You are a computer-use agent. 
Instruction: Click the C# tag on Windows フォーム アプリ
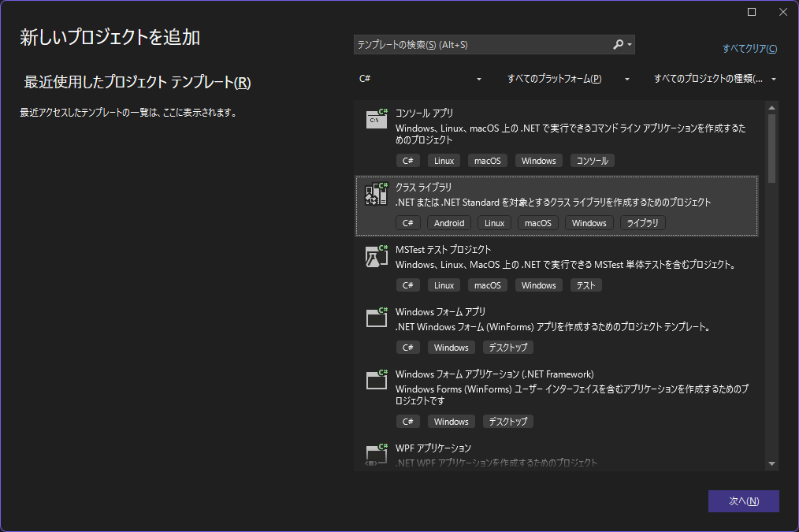(407, 348)
